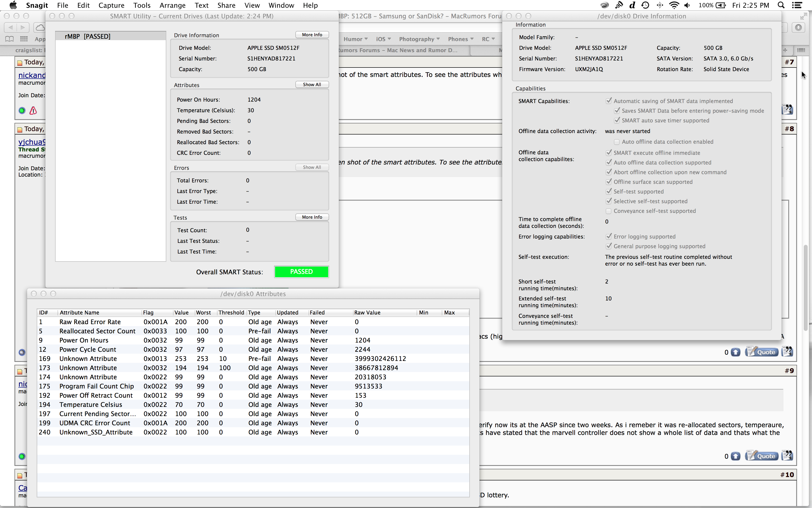Click the 'd' menu bar icon

click(x=632, y=5)
